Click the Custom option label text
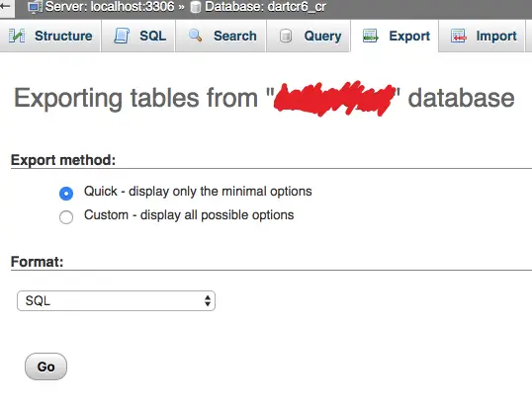The width and height of the screenshot is (532, 407). [x=189, y=215]
